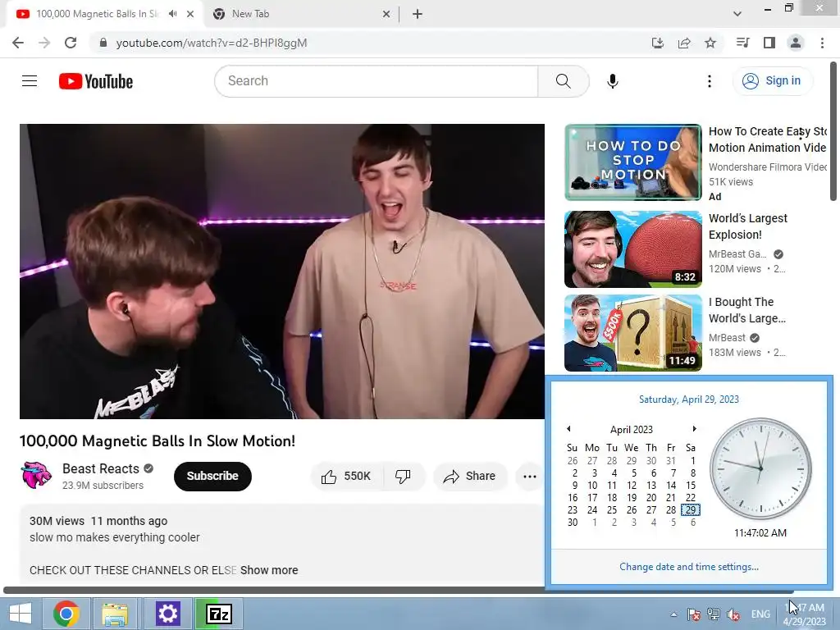Open tab search dropdown chevron
The image size is (840, 630).
(737, 14)
